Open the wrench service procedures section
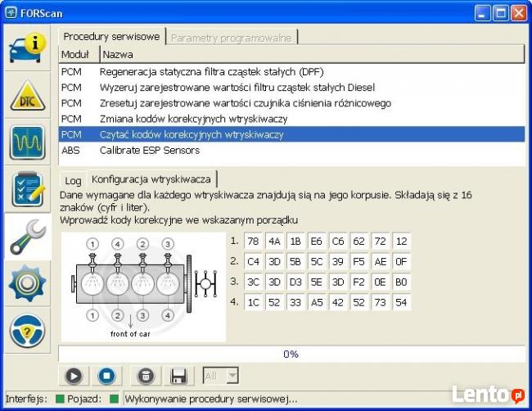 click(x=28, y=237)
